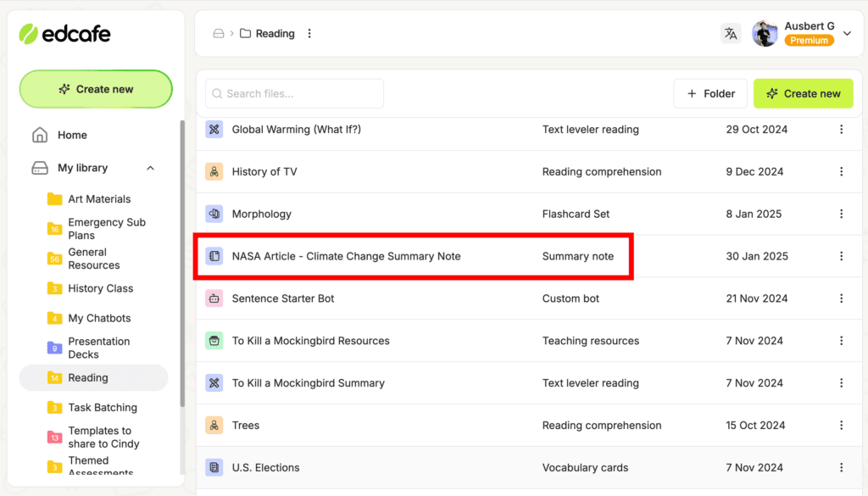Viewport: 868px width, 496px height.
Task: Open Global Warming (What If?) file
Action: [x=296, y=130]
